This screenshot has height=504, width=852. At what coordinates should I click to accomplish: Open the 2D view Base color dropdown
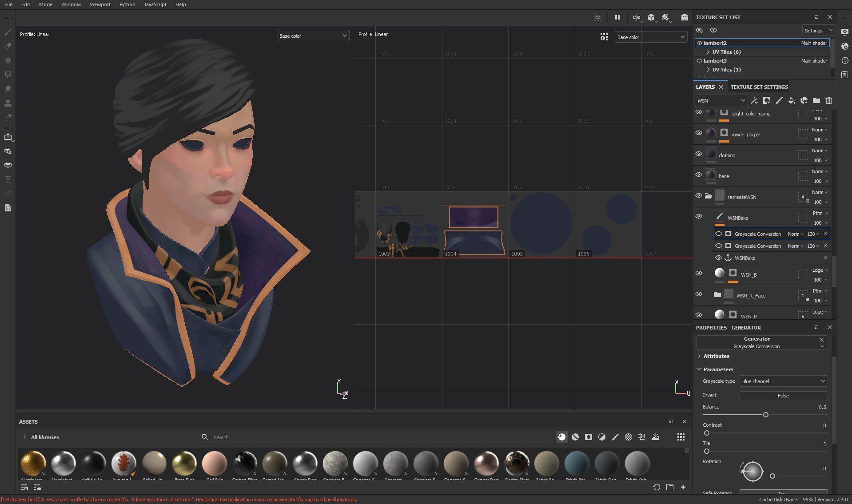651,37
